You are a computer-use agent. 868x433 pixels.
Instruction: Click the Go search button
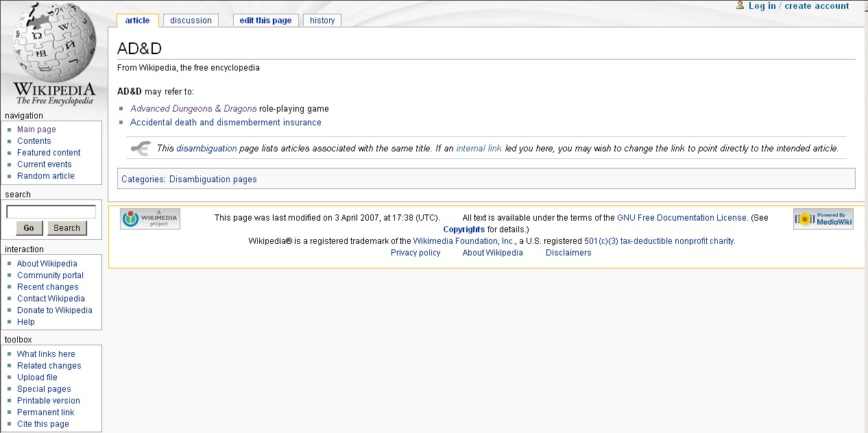pos(29,228)
